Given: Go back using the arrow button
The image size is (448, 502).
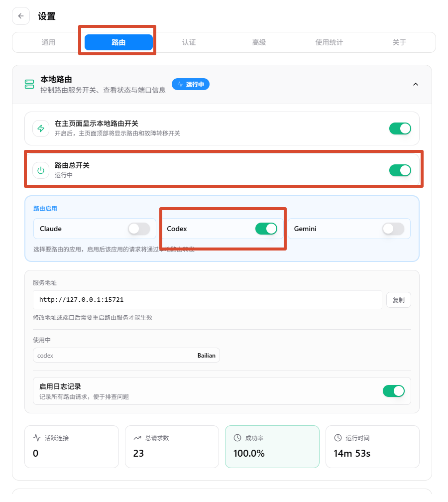Looking at the screenshot, I should [x=21, y=16].
